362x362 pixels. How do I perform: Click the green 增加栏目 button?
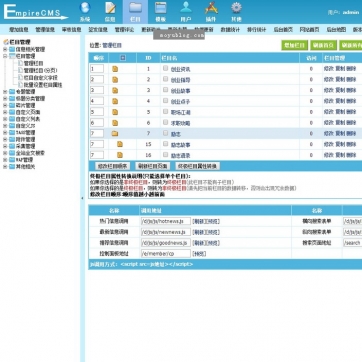[295, 45]
